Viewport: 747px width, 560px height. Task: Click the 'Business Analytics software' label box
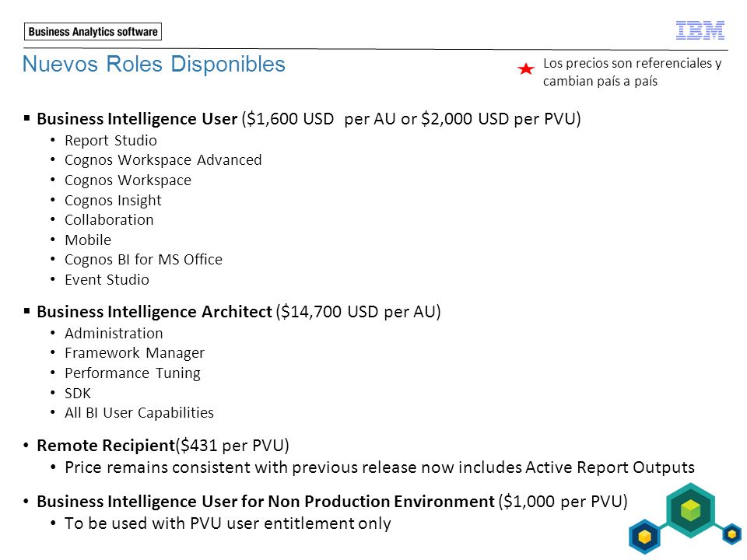click(x=93, y=31)
